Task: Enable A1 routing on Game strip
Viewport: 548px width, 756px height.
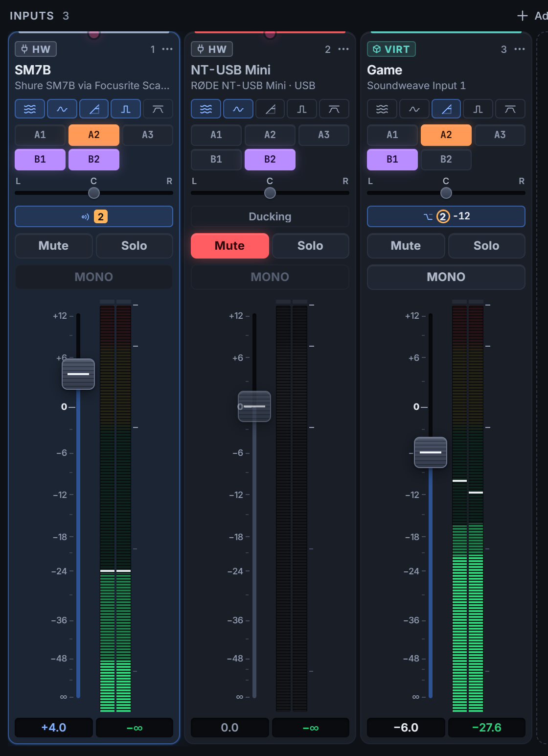Action: [x=392, y=135]
